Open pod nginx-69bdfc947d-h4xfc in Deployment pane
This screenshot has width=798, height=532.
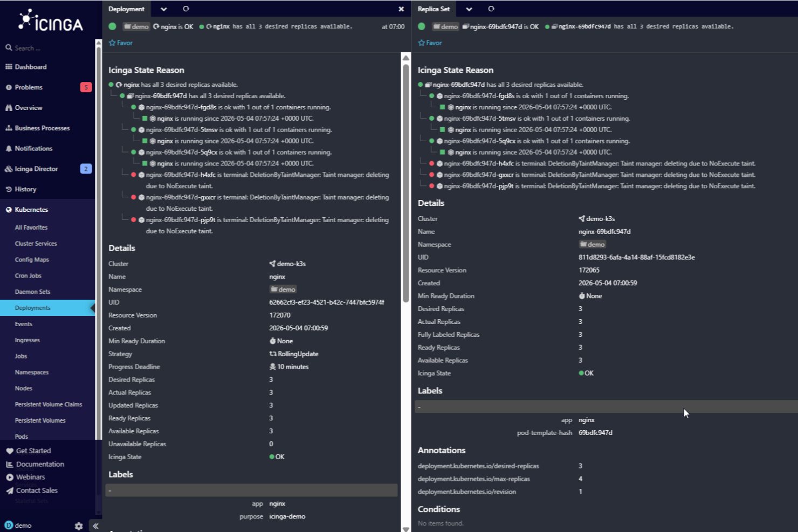[181, 175]
